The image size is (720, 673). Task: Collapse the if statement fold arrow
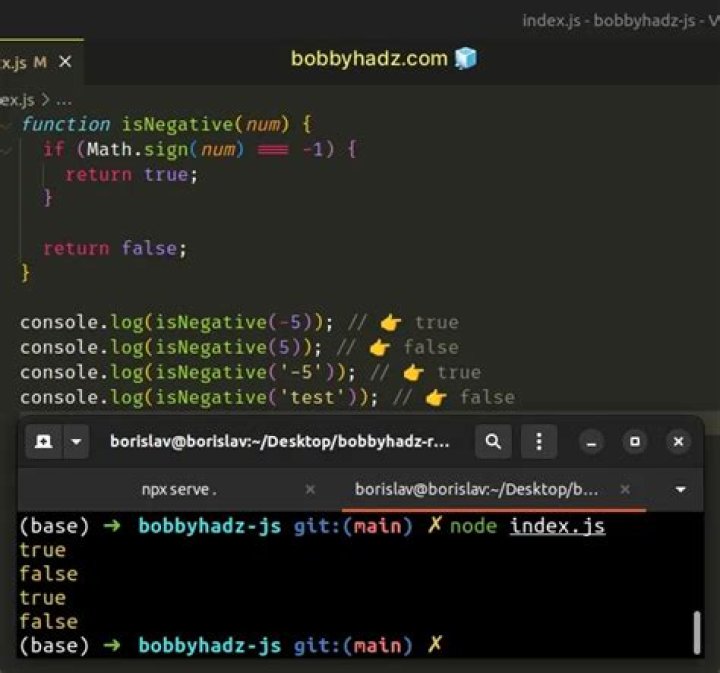point(6,150)
